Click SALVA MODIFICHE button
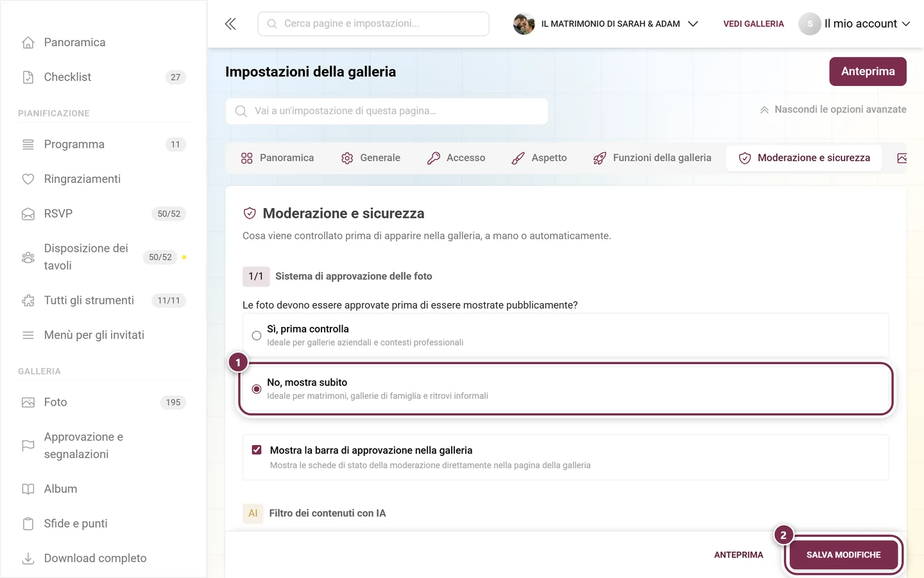The image size is (924, 578). point(843,555)
